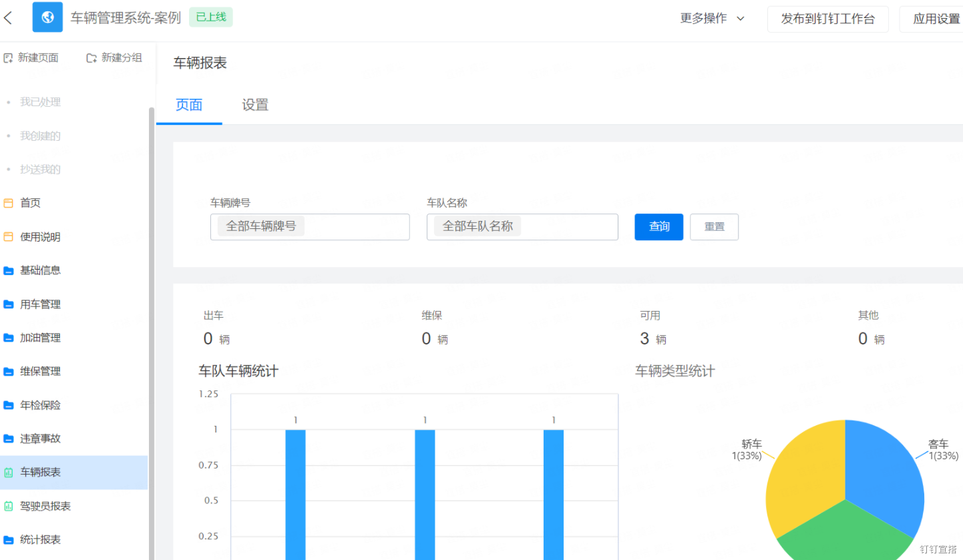The image size is (963, 560).
Task: Click the 违章事故 folder icon
Action: pos(9,439)
